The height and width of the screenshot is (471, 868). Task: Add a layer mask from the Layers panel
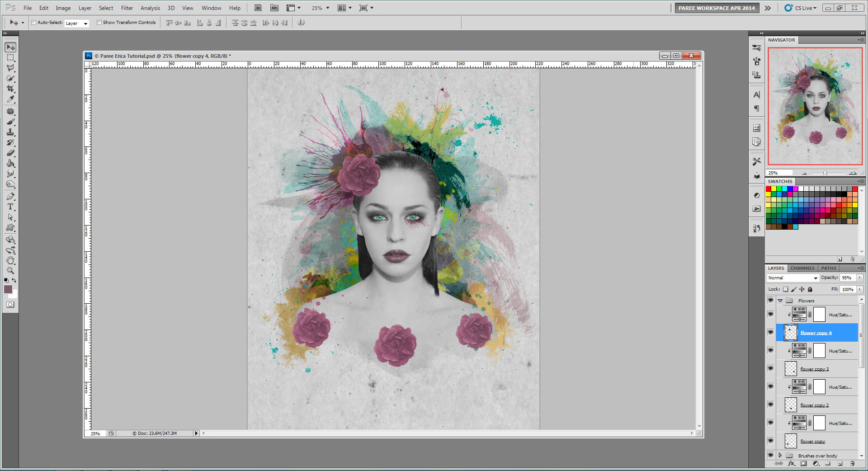803,464
